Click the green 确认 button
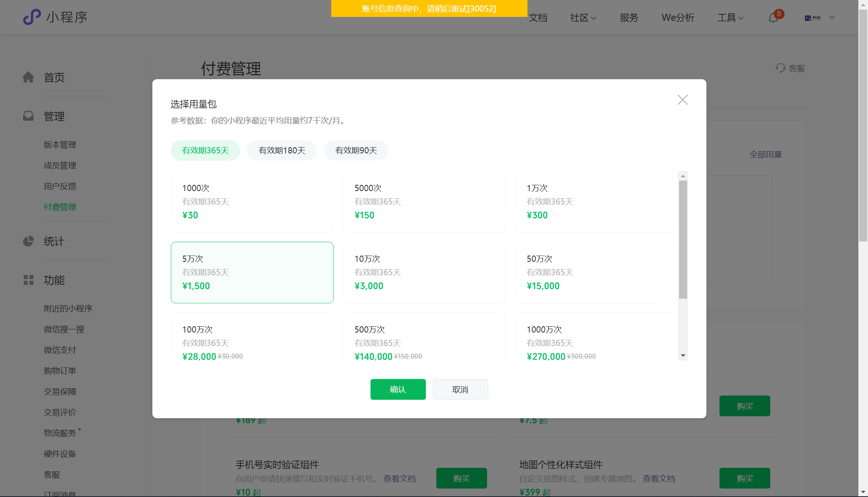The image size is (868, 497). pyautogui.click(x=398, y=389)
